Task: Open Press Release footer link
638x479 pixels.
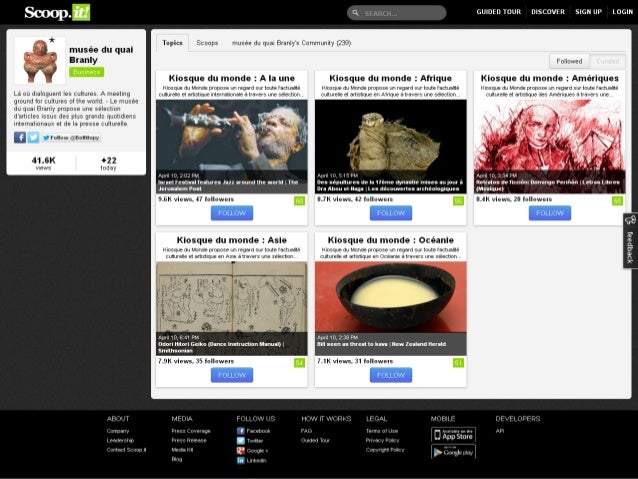Action: (189, 440)
